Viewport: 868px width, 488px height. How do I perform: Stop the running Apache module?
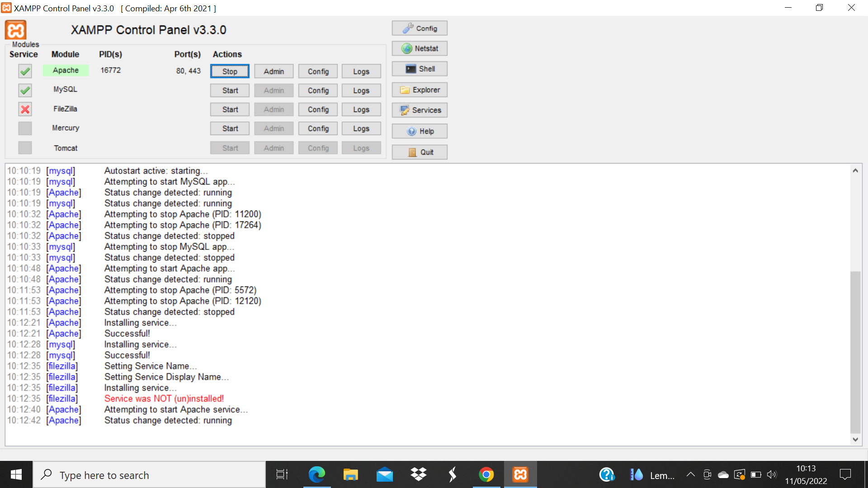(x=229, y=71)
